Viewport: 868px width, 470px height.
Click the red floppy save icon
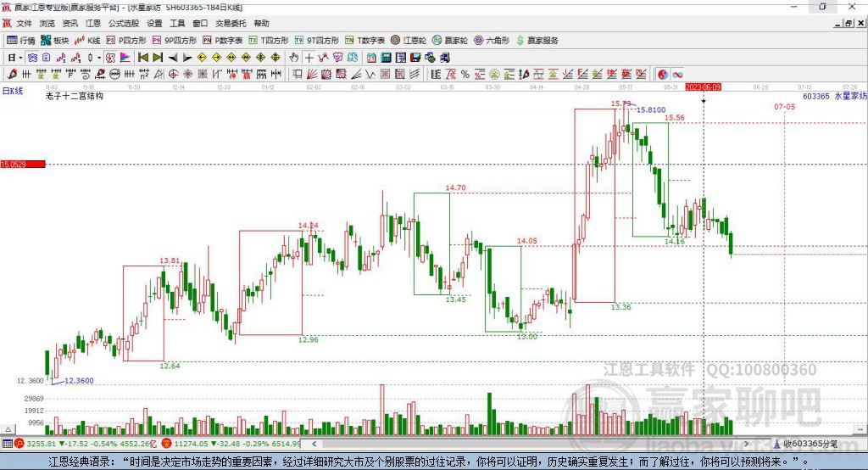click(x=415, y=58)
